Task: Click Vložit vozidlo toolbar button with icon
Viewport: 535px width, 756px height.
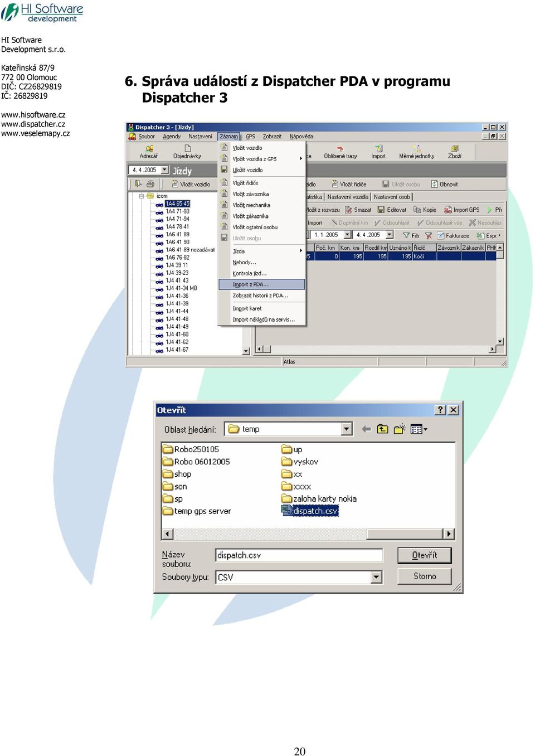Action: [191, 184]
